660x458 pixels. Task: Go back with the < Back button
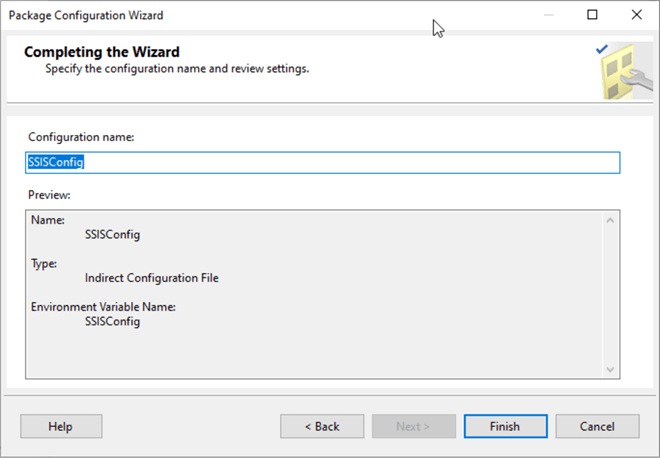[322, 426]
